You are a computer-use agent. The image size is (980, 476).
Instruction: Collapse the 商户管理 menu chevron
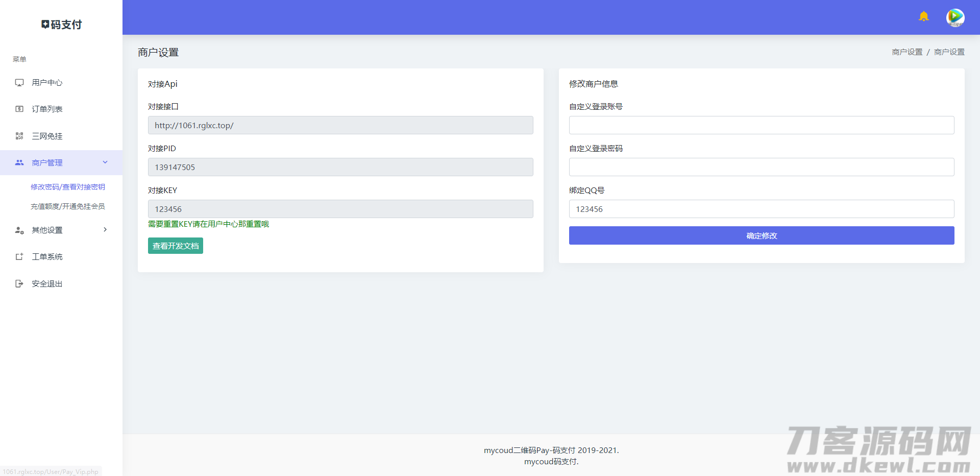click(x=105, y=162)
